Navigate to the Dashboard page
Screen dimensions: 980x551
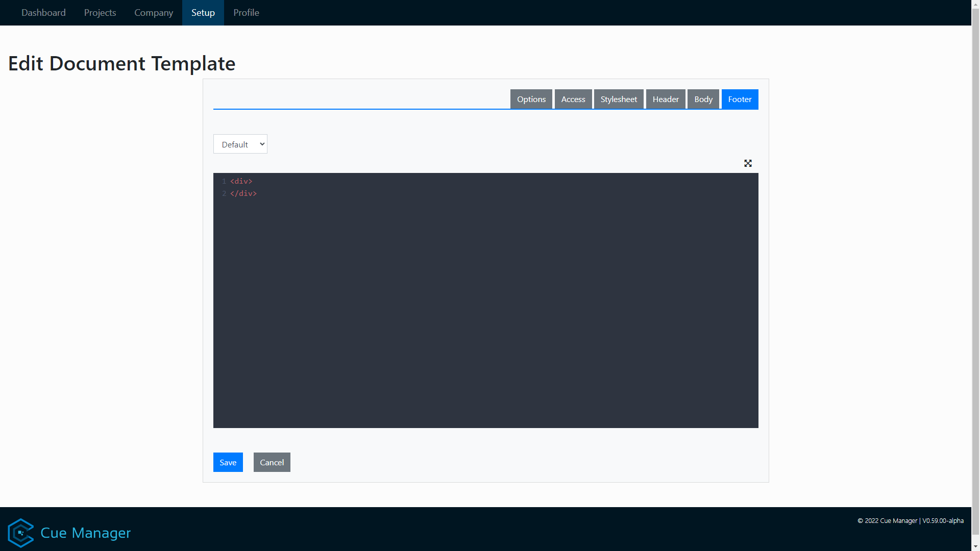(x=43, y=12)
